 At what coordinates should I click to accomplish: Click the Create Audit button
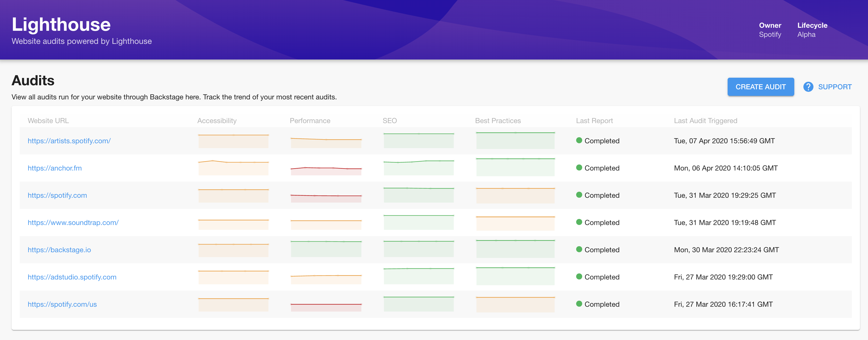point(760,87)
